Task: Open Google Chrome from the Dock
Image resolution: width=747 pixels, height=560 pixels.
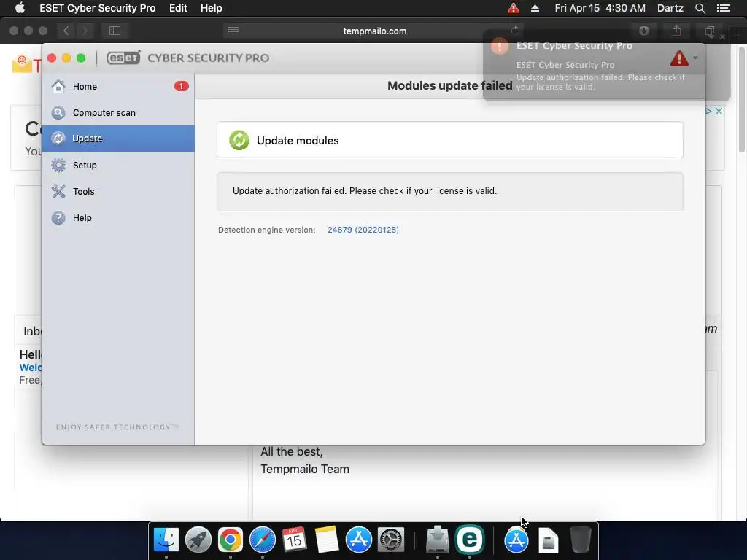Action: coord(230,540)
